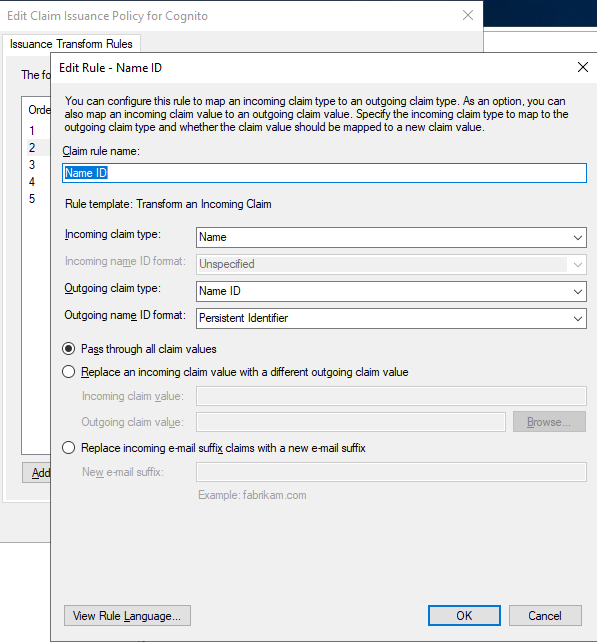Confirm changes with the OK button

tap(464, 615)
